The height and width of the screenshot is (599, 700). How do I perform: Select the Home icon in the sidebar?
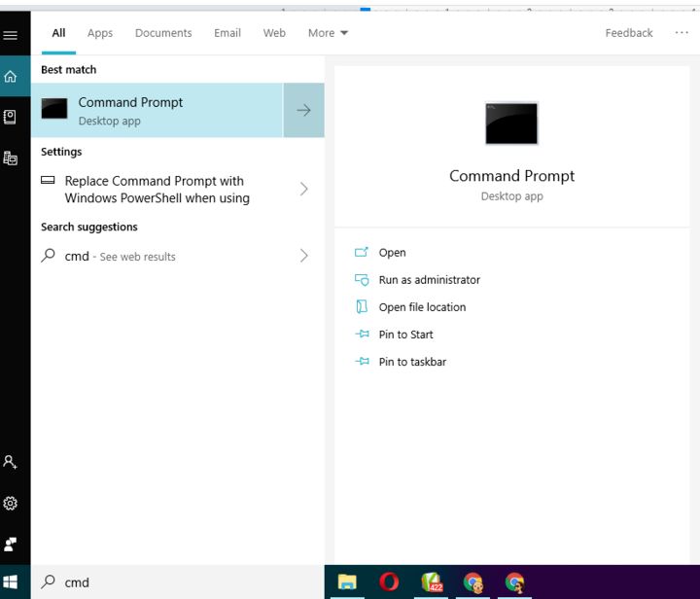pyautogui.click(x=11, y=76)
